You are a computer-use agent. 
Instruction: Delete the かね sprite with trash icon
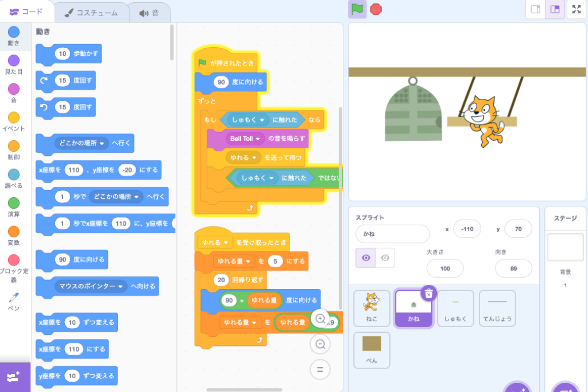(x=428, y=294)
